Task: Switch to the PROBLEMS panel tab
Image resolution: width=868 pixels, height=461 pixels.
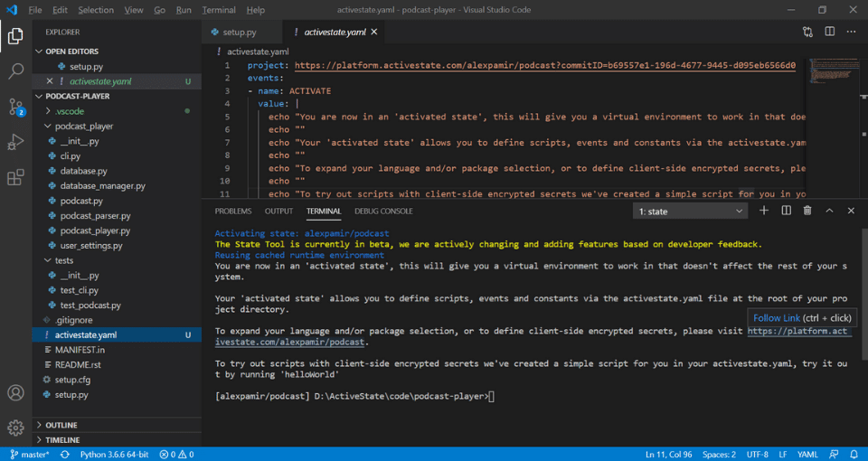Action: (233, 212)
